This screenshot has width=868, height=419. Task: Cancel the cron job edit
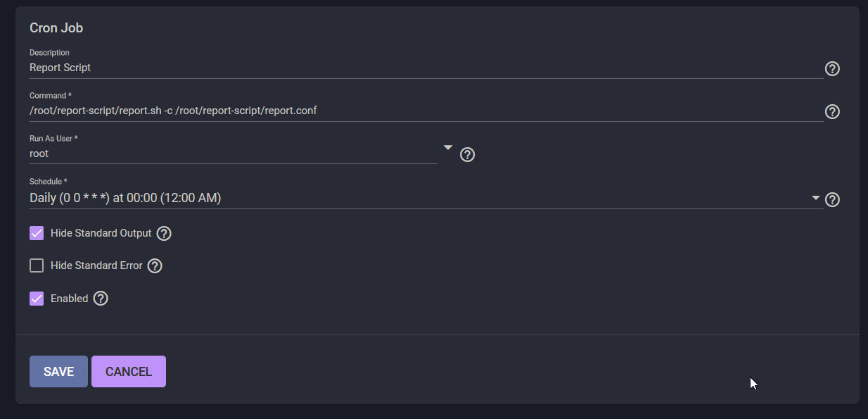[129, 371]
